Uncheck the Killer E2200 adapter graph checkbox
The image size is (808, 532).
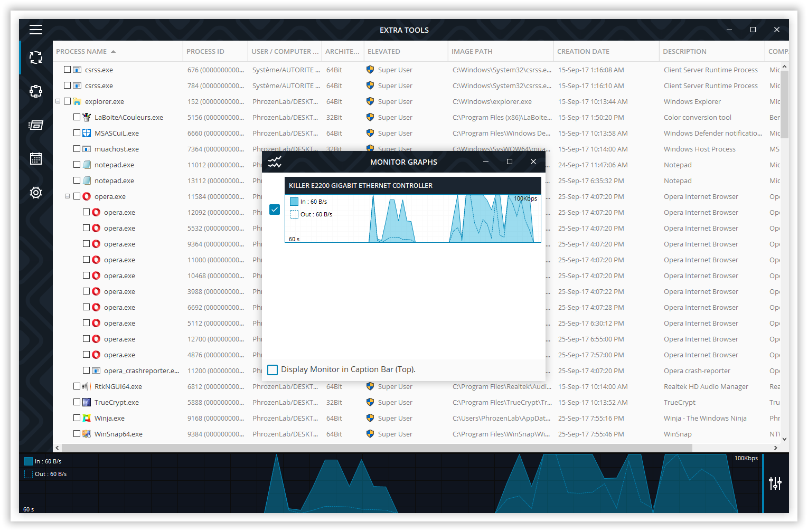[275, 210]
